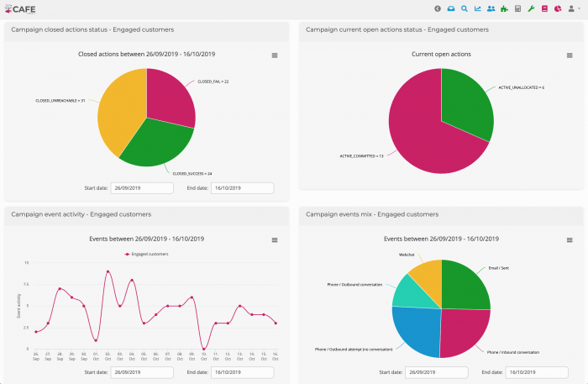588x384 pixels.
Task: Click the Phone / Outbound conversation label
Action: (x=354, y=285)
